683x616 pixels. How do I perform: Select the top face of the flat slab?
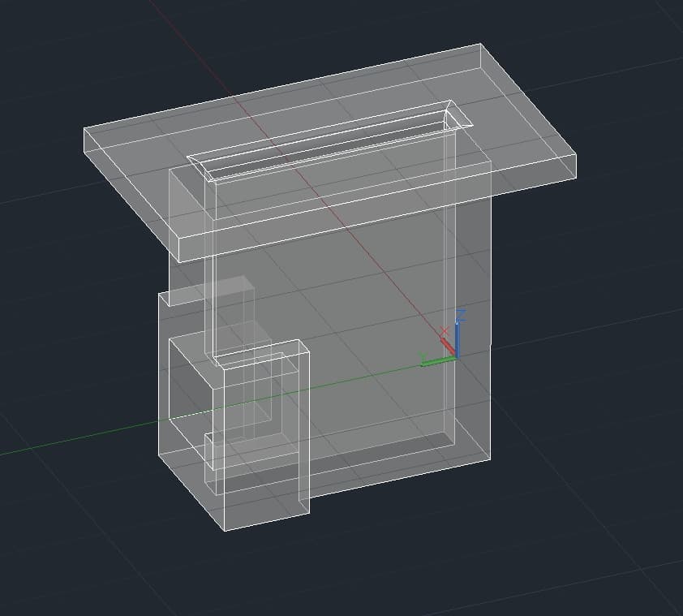click(331, 144)
